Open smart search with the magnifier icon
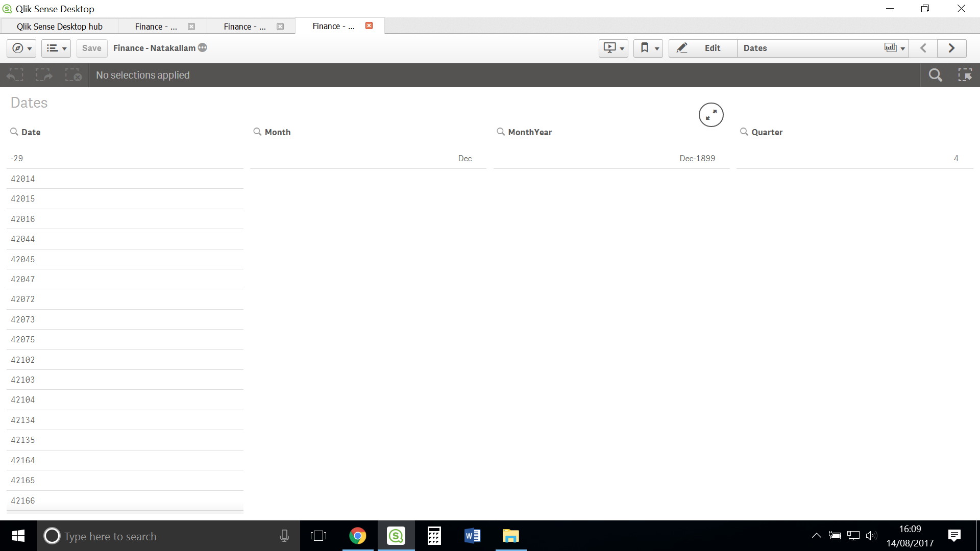 tap(936, 75)
